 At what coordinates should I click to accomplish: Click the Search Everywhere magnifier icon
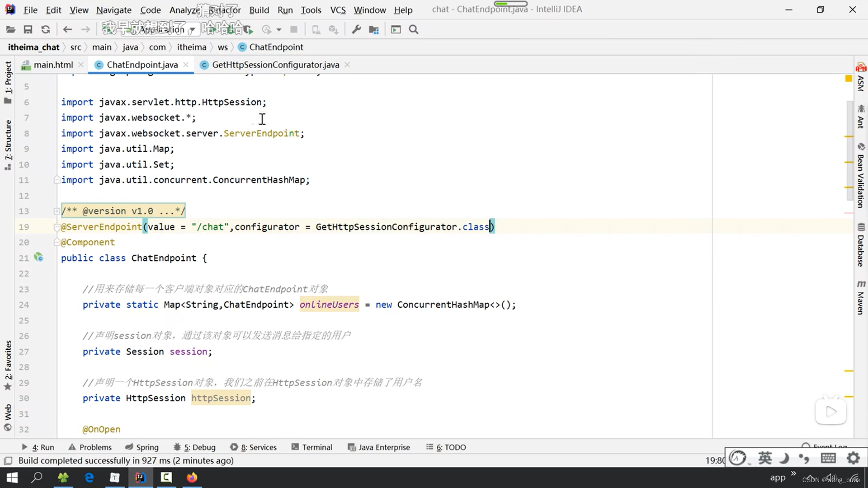tap(413, 30)
